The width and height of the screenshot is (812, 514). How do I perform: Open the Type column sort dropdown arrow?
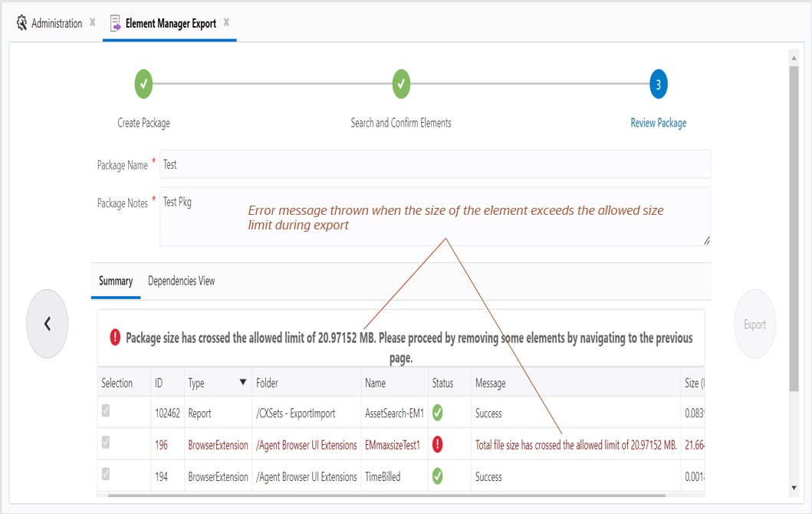[243, 382]
